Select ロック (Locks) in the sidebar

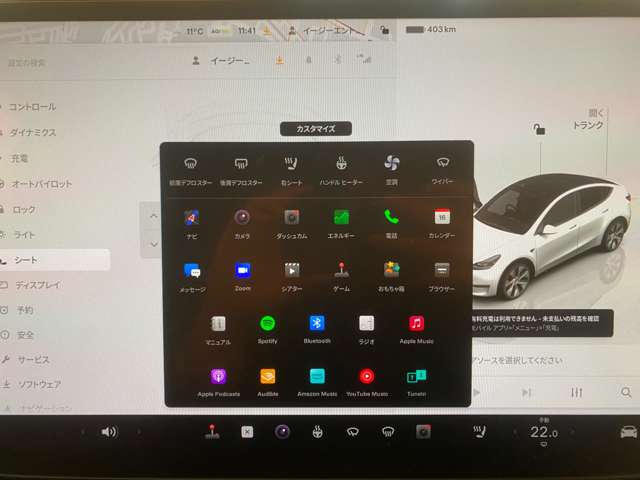click(24, 210)
